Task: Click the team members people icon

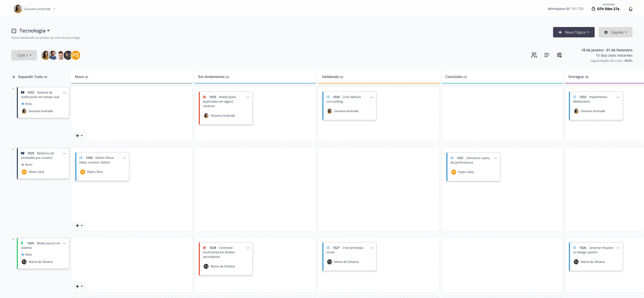Action: pyautogui.click(x=534, y=55)
